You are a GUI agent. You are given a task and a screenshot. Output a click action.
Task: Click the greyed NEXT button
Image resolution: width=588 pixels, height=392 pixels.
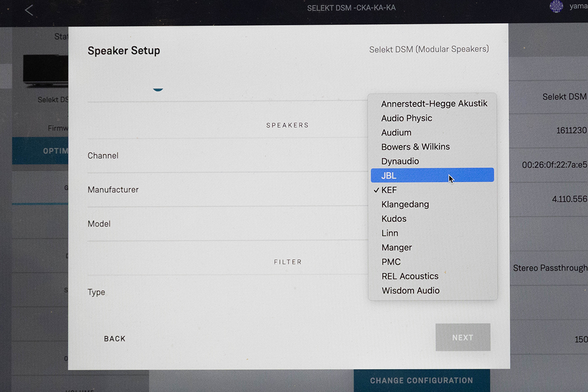click(463, 337)
